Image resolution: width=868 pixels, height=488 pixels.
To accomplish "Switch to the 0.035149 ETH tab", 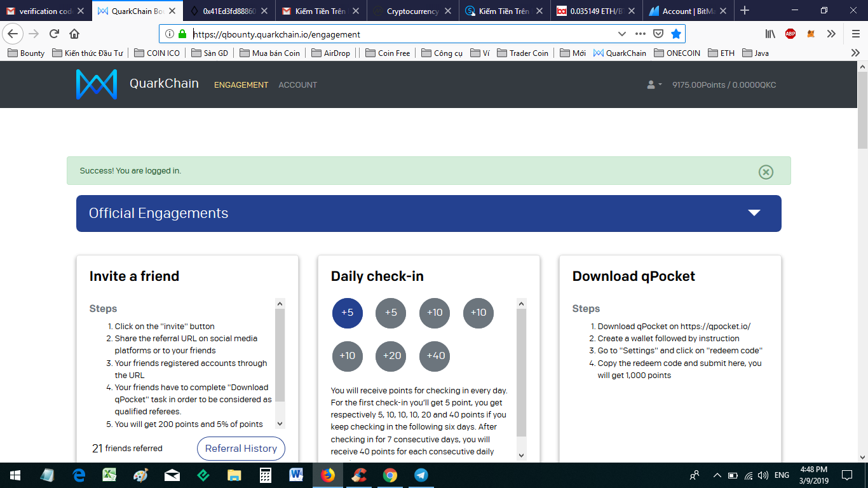I will tap(597, 11).
